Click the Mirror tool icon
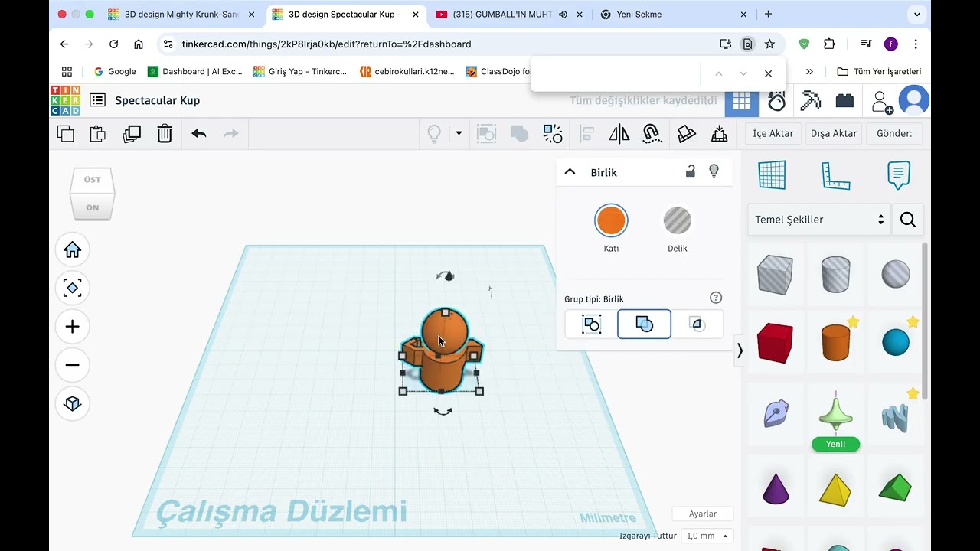 [619, 134]
